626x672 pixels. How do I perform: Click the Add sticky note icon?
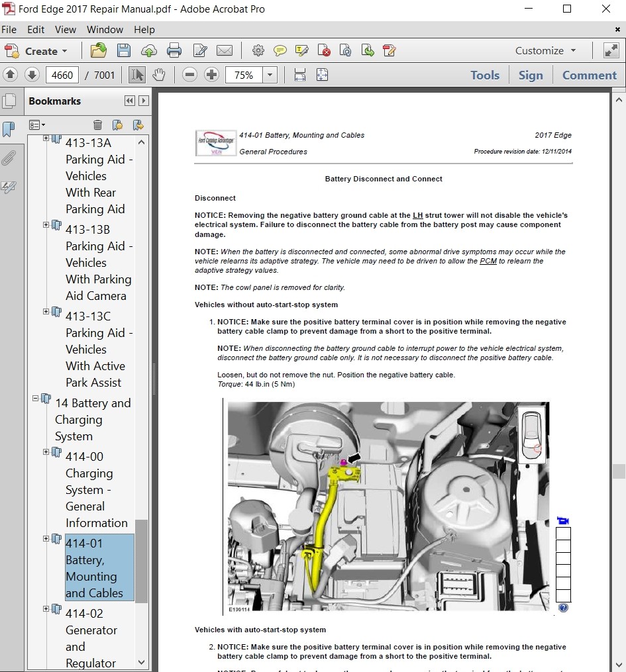(x=280, y=51)
